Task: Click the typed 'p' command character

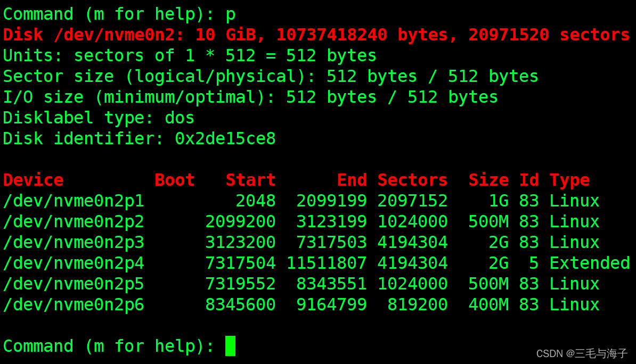Action: click(x=231, y=15)
